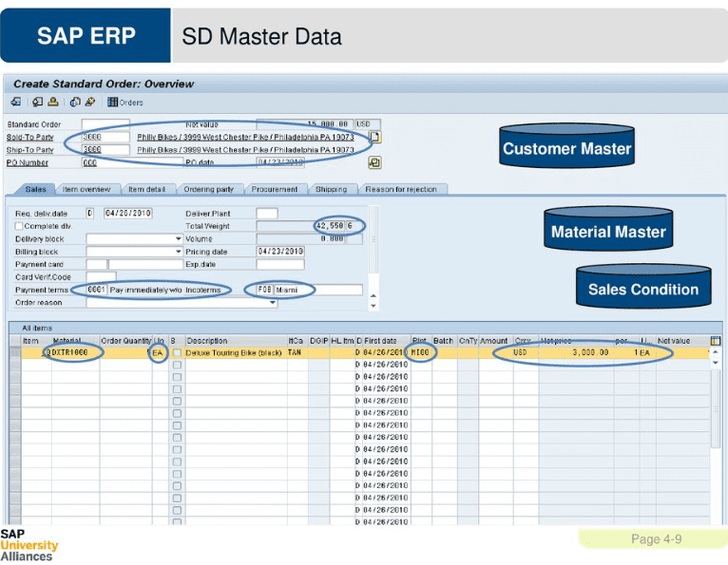
Task: Click the document-with-magnifier toolbar icon
Action: point(38,102)
